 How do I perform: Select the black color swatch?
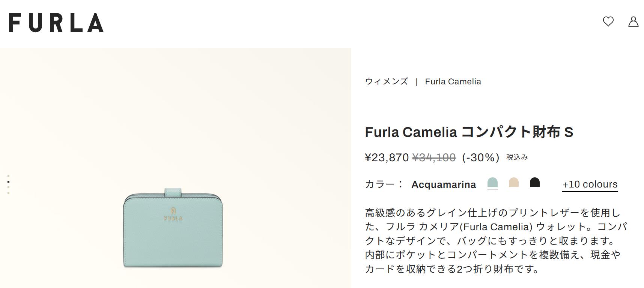pyautogui.click(x=534, y=183)
